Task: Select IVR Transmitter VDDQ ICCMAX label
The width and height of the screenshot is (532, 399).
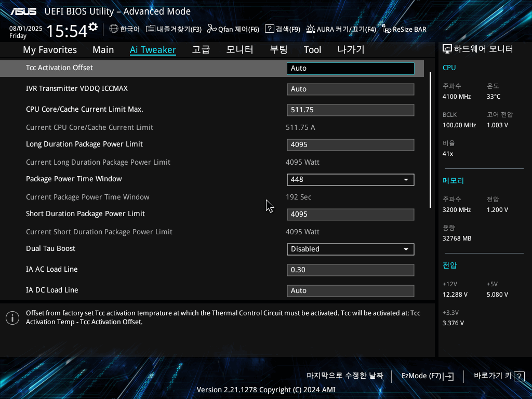Action: pyautogui.click(x=77, y=88)
